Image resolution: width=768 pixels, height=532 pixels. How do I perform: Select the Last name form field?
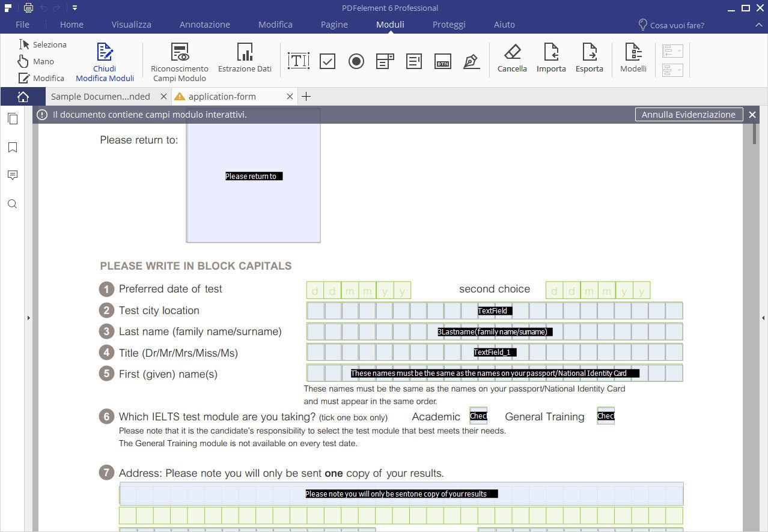(495, 331)
